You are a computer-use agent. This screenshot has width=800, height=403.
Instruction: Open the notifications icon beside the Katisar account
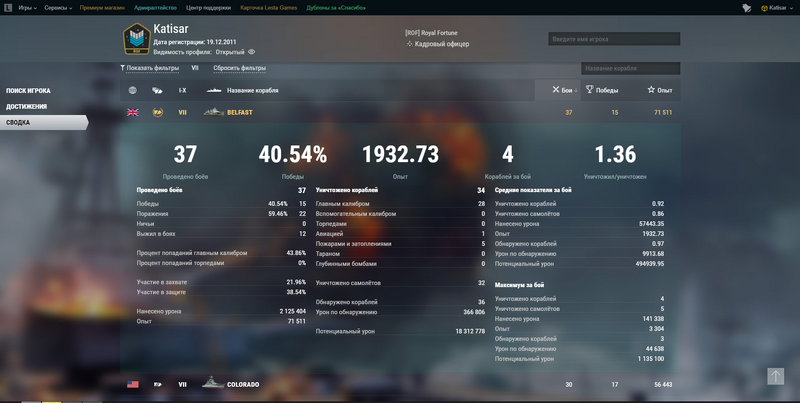(746, 7)
